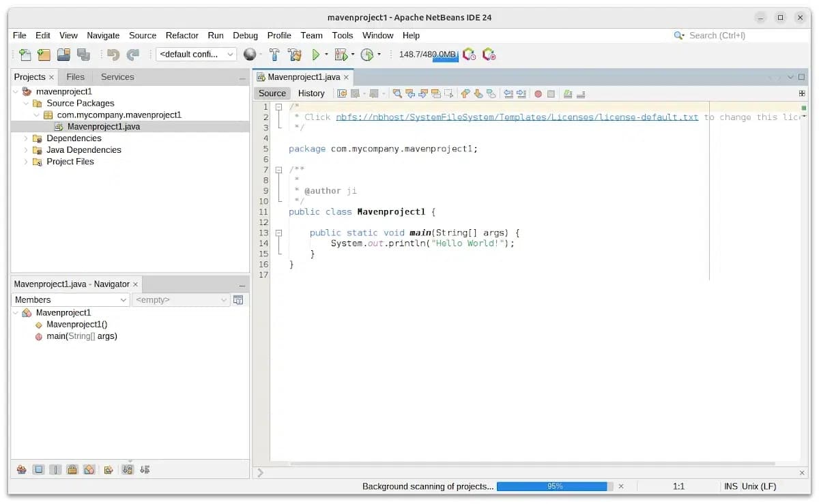Viewport: 819px width, 504px height.
Task: Click the memory usage bar to garbage collect
Action: coord(427,55)
